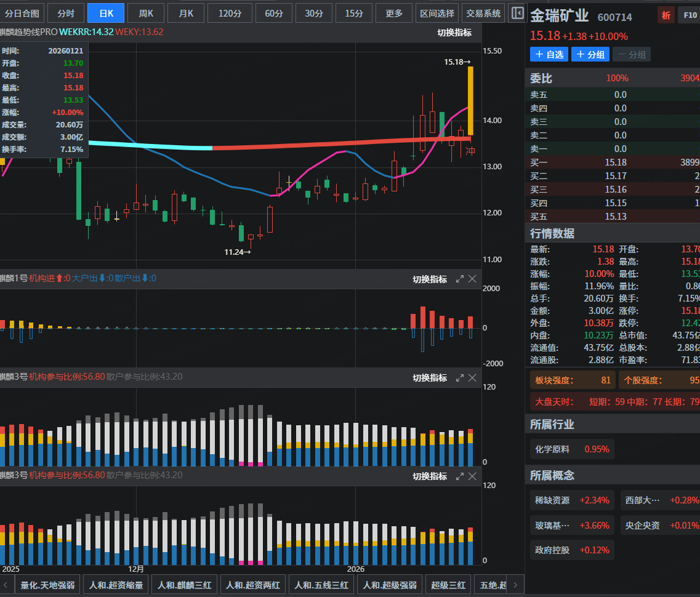Switch to the 日K daily chart
Image resolution: width=700 pixels, height=597 pixels.
pos(106,13)
